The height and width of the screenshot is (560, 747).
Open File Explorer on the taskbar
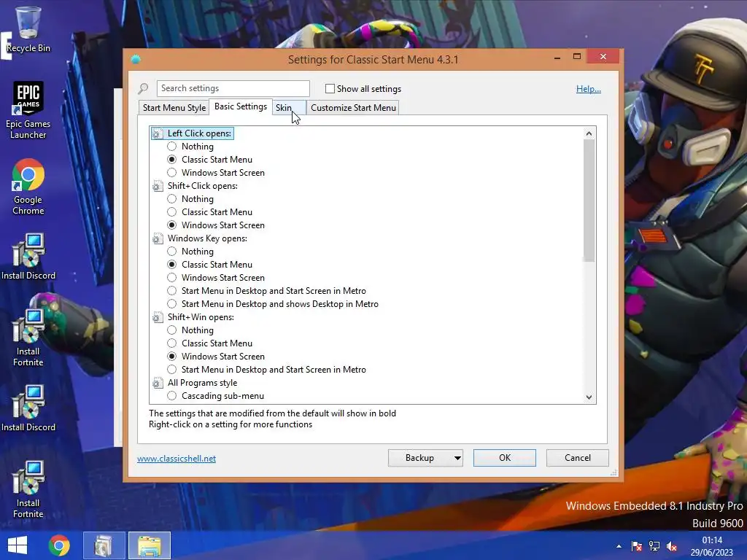point(150,545)
